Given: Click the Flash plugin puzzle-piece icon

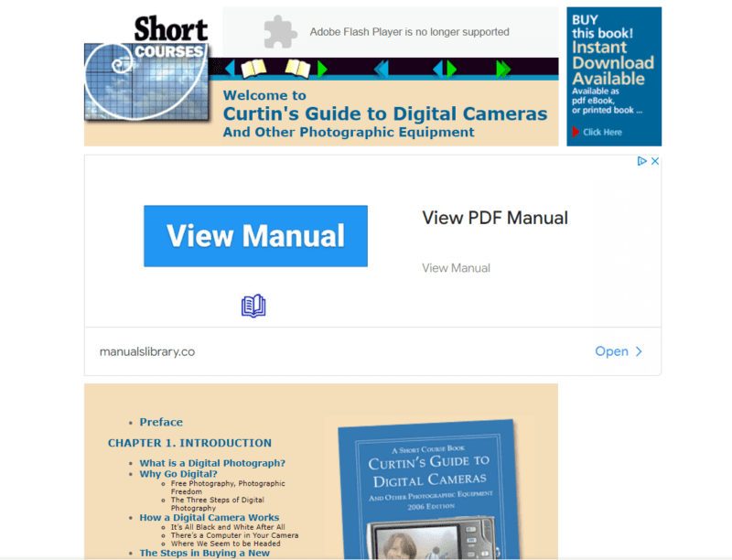Looking at the screenshot, I should pos(280,32).
